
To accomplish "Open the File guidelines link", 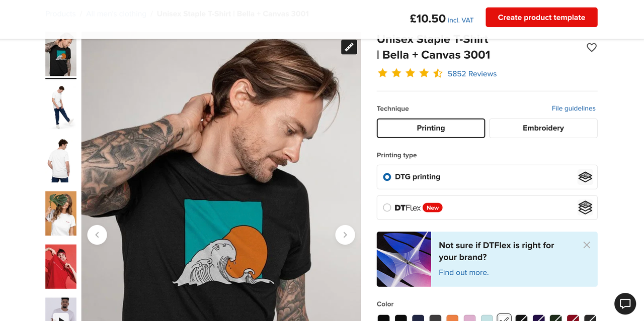I will pos(573,109).
